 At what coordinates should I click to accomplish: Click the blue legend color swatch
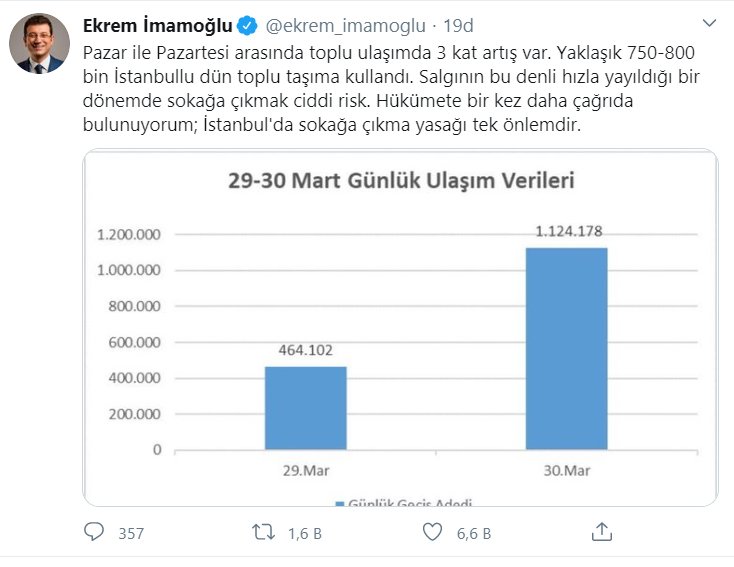click(338, 504)
